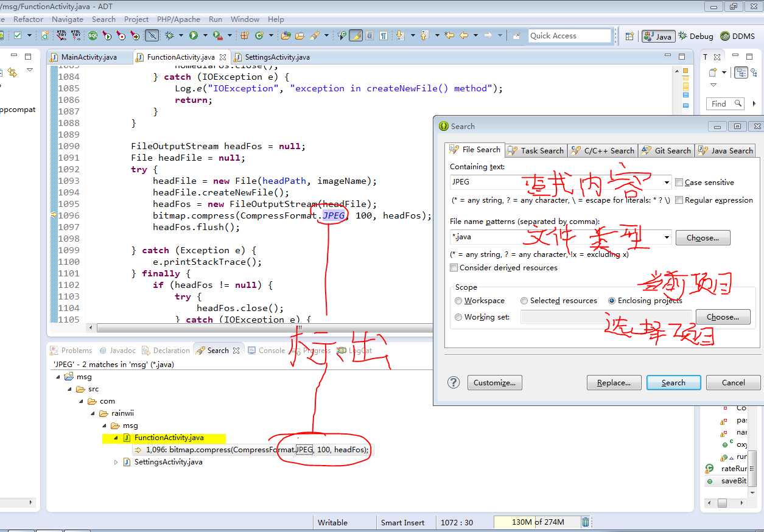Switch to the Debug perspective
The image size is (764, 532).
[x=696, y=36]
